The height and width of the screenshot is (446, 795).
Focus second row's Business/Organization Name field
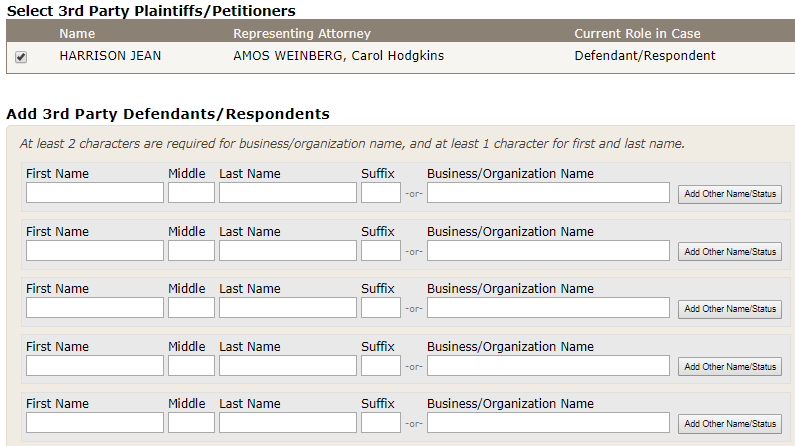click(548, 251)
